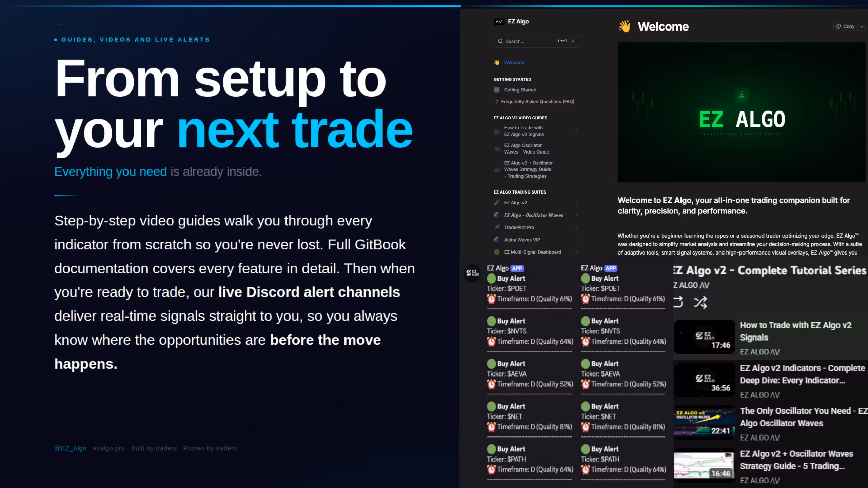
Task: Open the dropdown arrow next to Copy
Action: [x=862, y=26]
